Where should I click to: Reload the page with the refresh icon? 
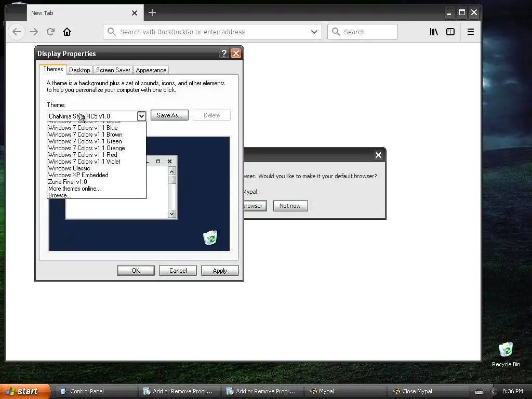(x=50, y=32)
